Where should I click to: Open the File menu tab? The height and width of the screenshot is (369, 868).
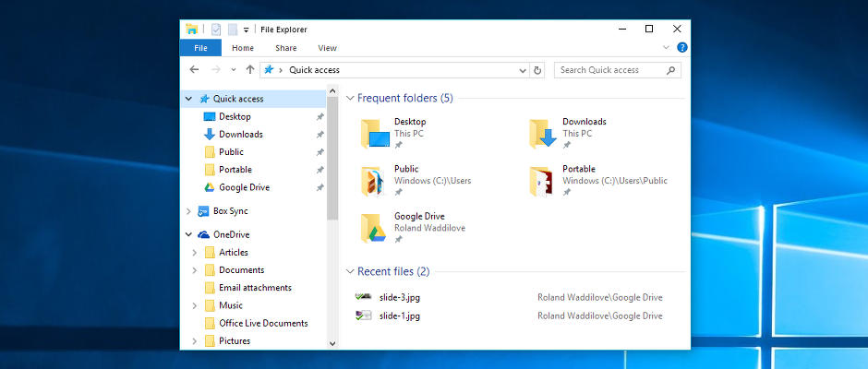coord(200,48)
